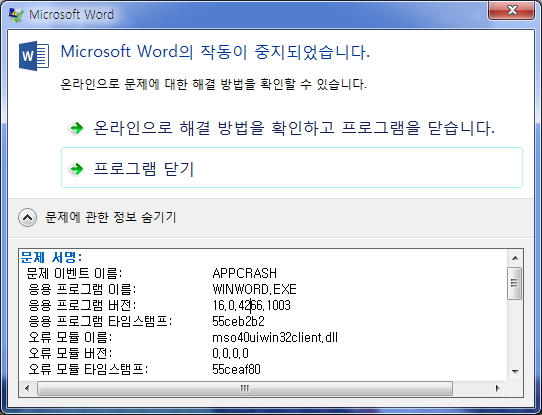
Task: Click the 문제 서명 heading
Action: coord(51,257)
